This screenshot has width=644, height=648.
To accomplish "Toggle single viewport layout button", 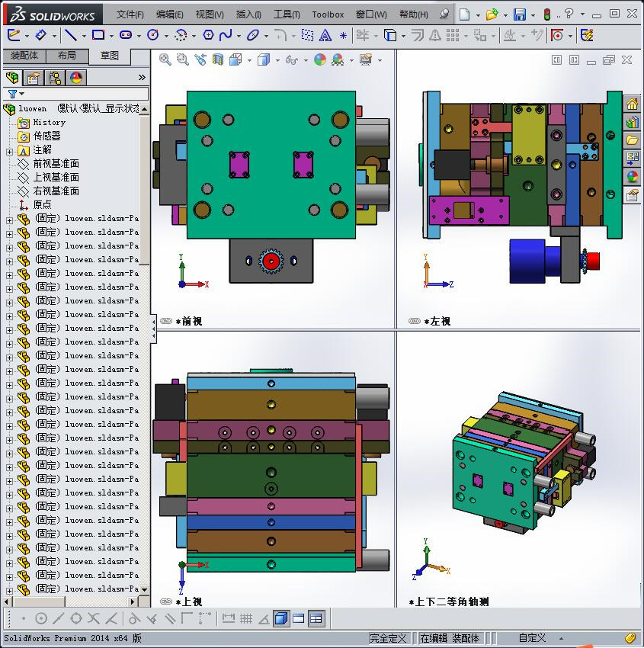I will point(280,618).
